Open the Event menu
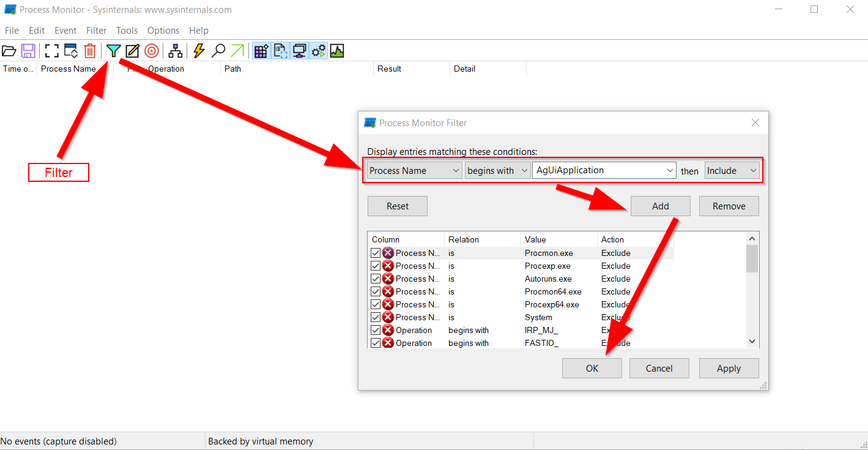 [x=65, y=31]
